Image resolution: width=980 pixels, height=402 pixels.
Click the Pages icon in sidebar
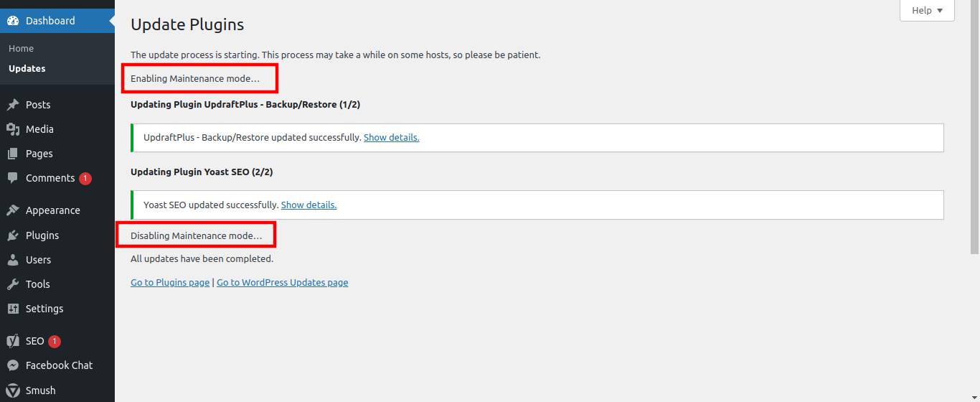coord(13,154)
